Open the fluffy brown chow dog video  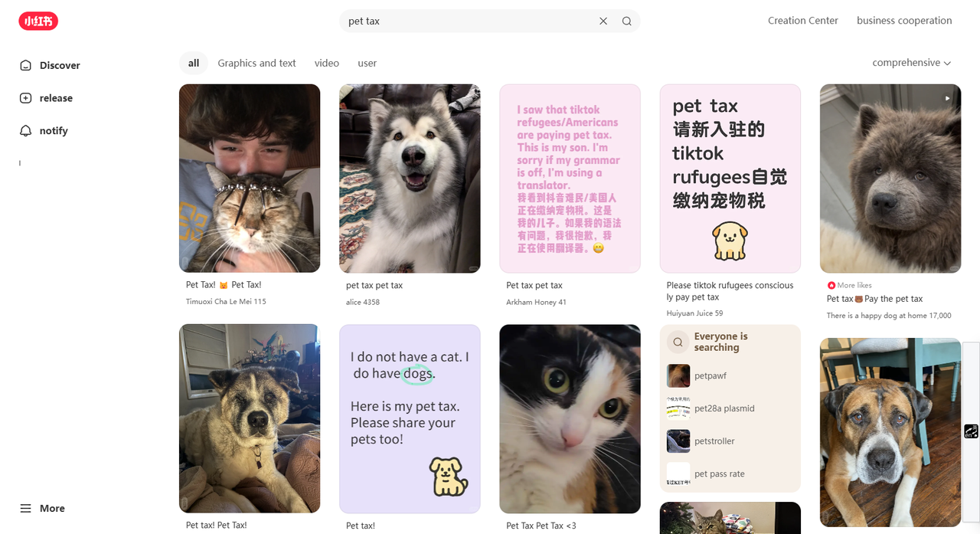coord(890,179)
